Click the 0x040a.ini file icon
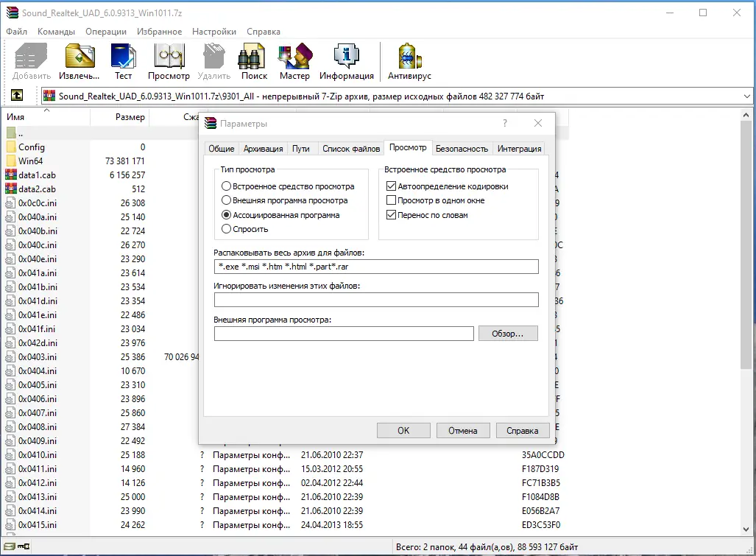Image resolution: width=756 pixels, height=556 pixels. 10,217
